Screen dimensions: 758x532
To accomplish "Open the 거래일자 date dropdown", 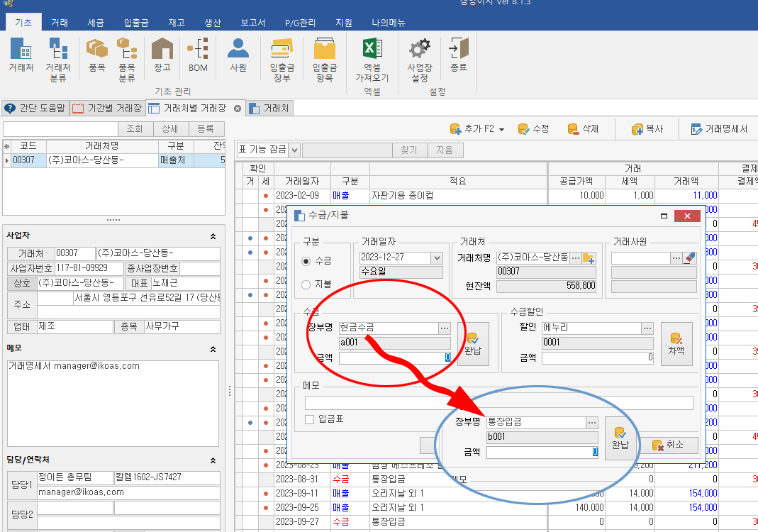I will (x=437, y=258).
